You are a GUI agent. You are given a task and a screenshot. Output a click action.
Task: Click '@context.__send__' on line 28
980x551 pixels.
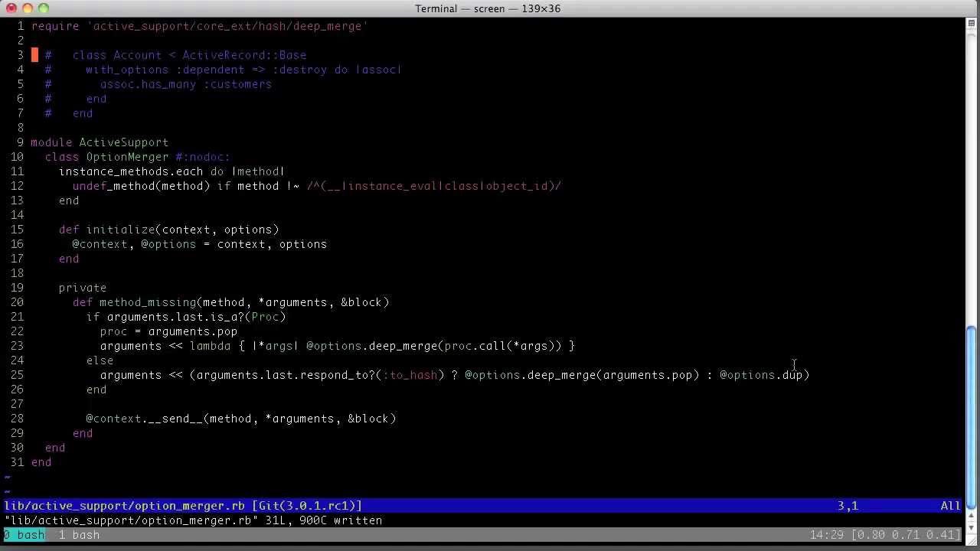click(145, 419)
